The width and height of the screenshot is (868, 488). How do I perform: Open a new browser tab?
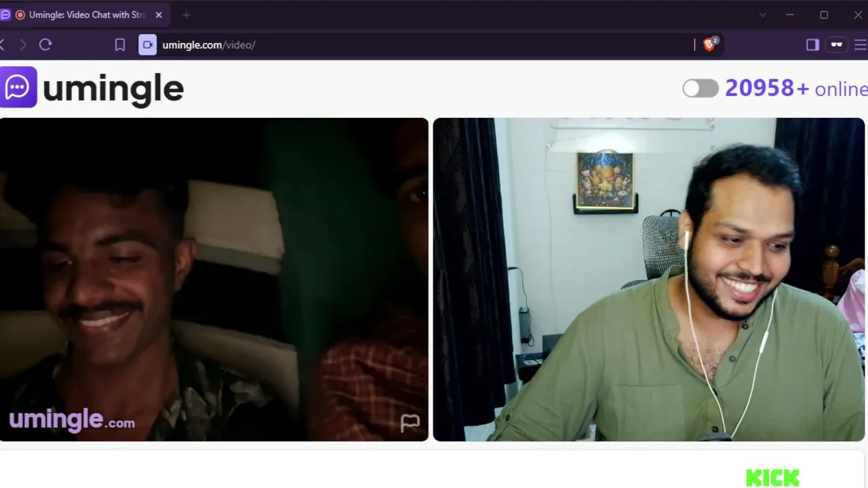point(186,15)
